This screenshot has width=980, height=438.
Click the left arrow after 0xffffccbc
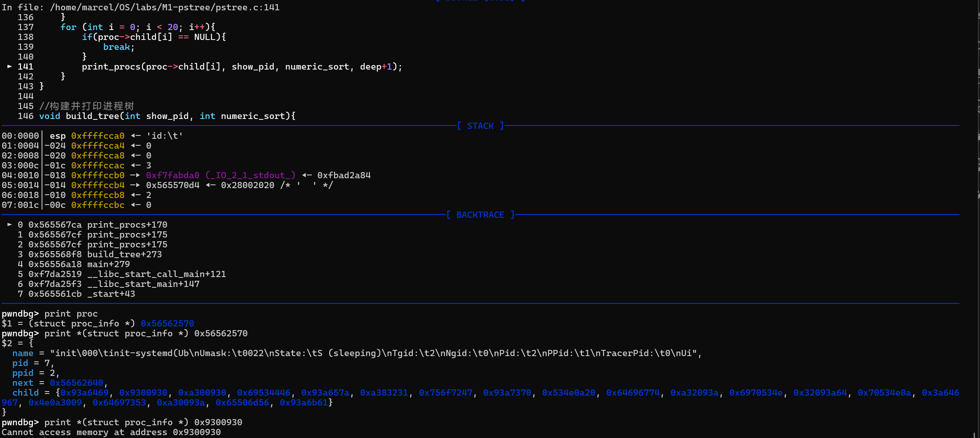135,205
